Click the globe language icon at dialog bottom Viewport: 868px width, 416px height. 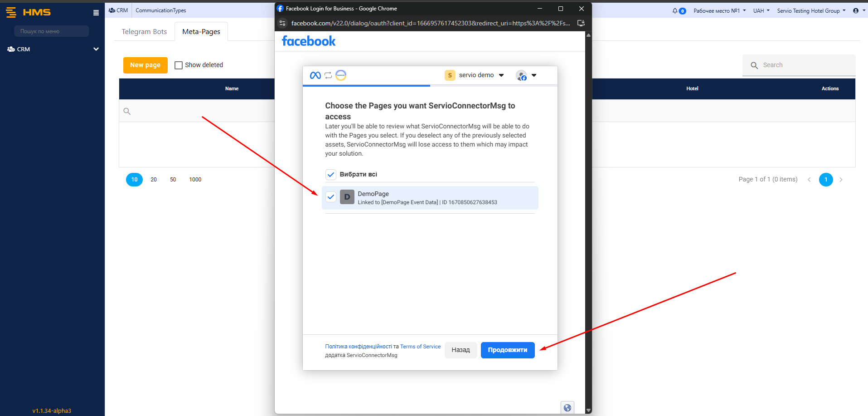pos(567,407)
